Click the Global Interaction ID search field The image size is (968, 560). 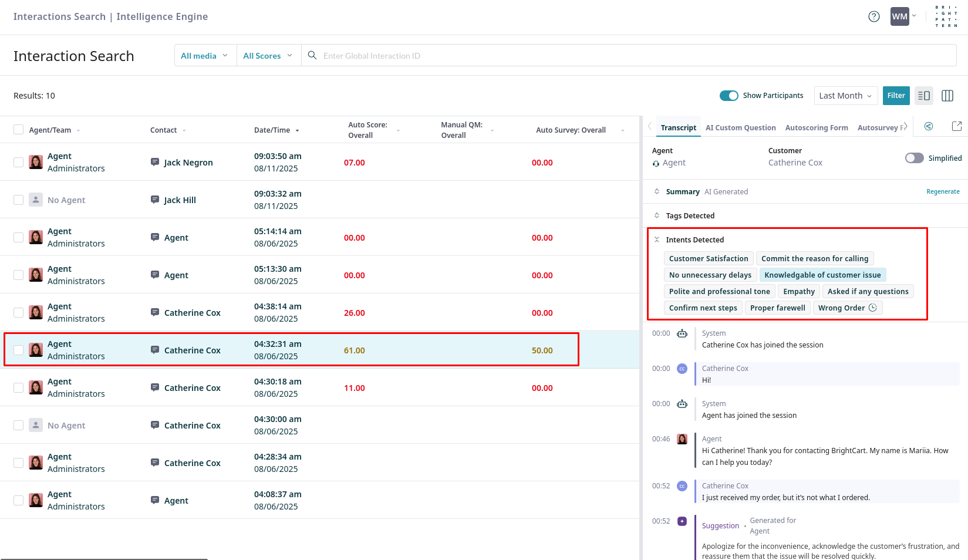point(634,56)
